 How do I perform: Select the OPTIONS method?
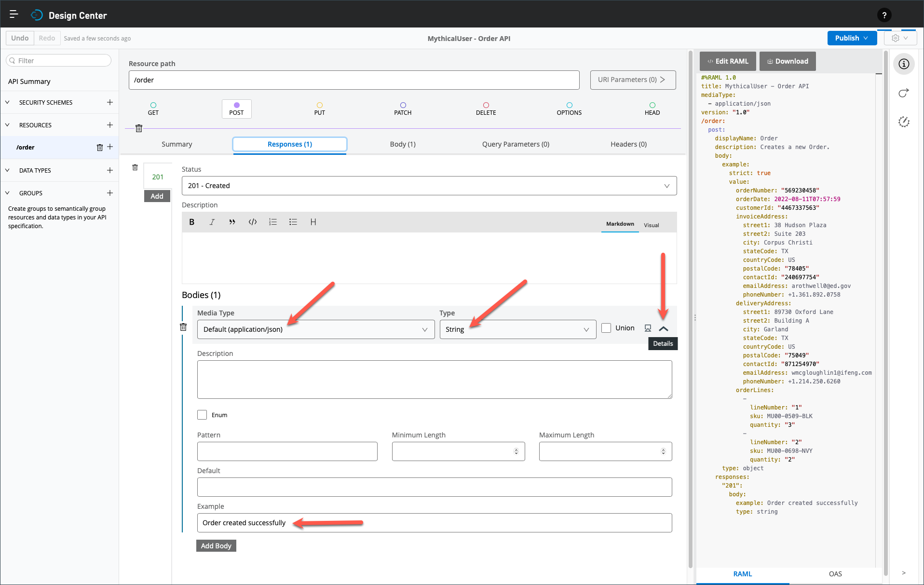[x=569, y=109]
